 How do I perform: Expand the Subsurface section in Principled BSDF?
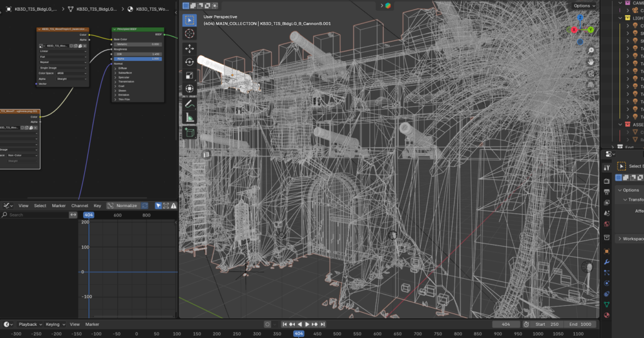pyautogui.click(x=125, y=72)
